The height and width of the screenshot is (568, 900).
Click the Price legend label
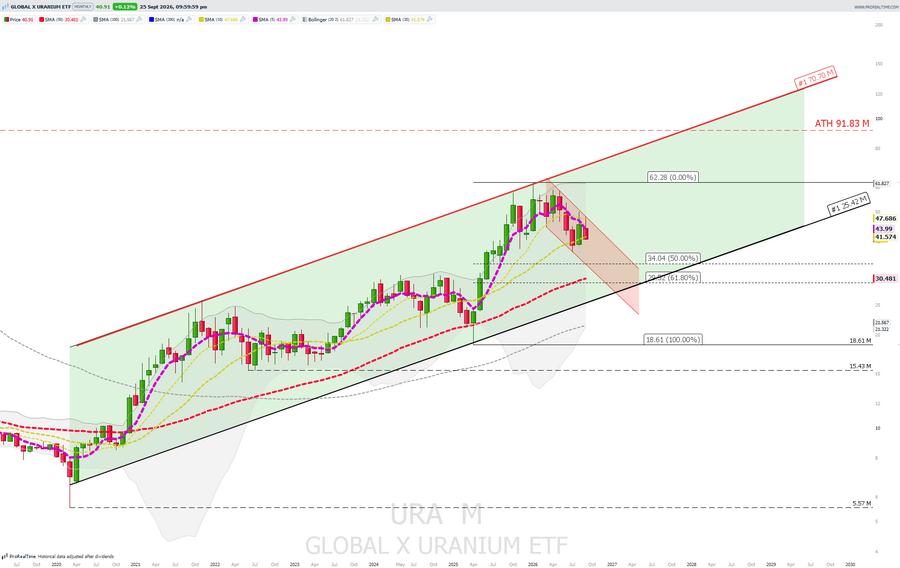click(x=15, y=20)
